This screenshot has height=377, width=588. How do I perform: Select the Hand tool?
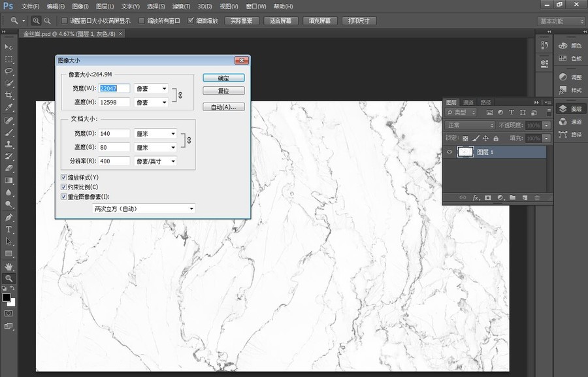coord(8,267)
